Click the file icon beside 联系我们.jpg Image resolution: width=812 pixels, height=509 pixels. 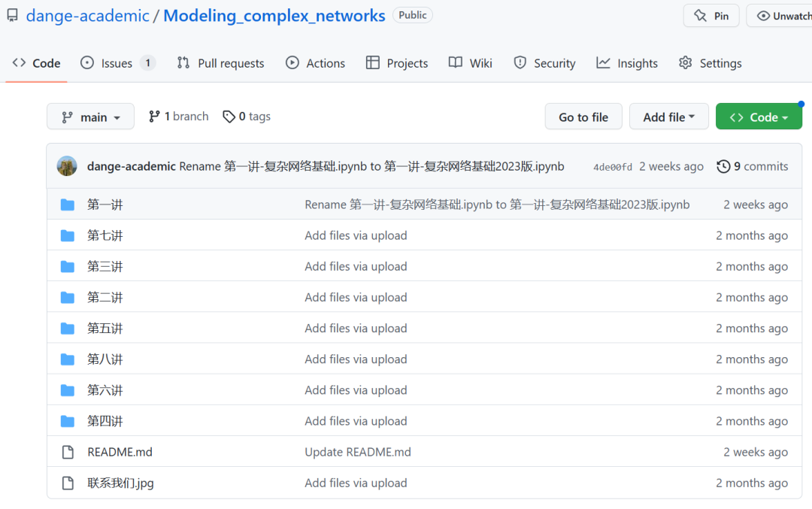67,483
